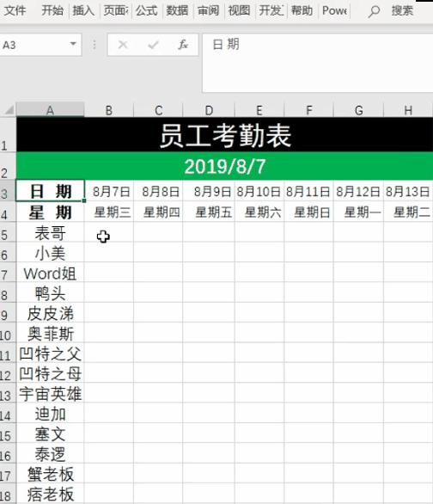Select the 日 期 cell

(x=51, y=191)
